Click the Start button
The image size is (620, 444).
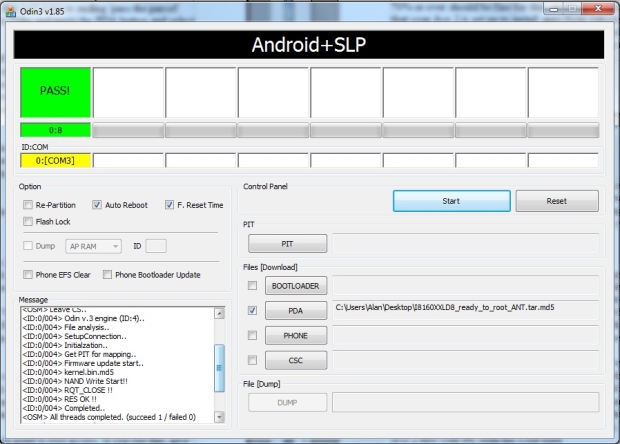pyautogui.click(x=452, y=201)
